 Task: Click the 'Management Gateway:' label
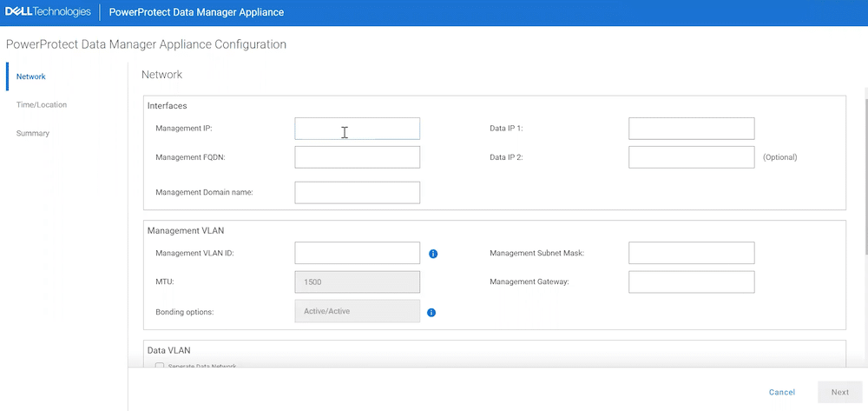[529, 282]
